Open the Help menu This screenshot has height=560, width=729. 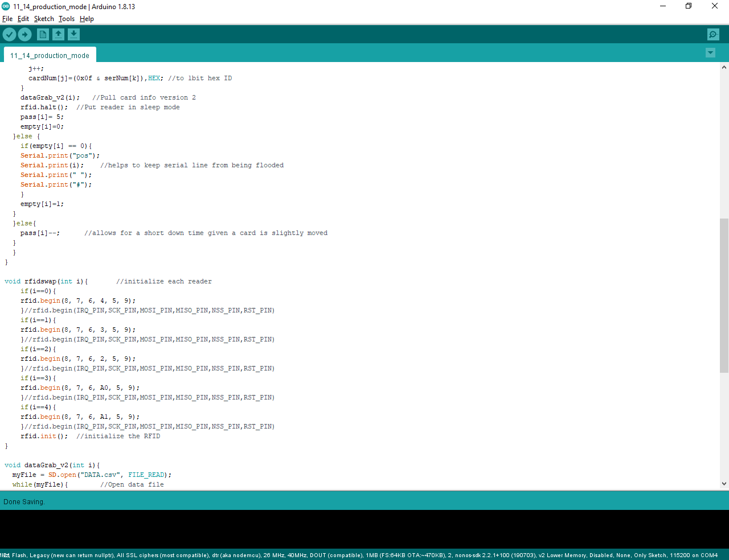87,19
